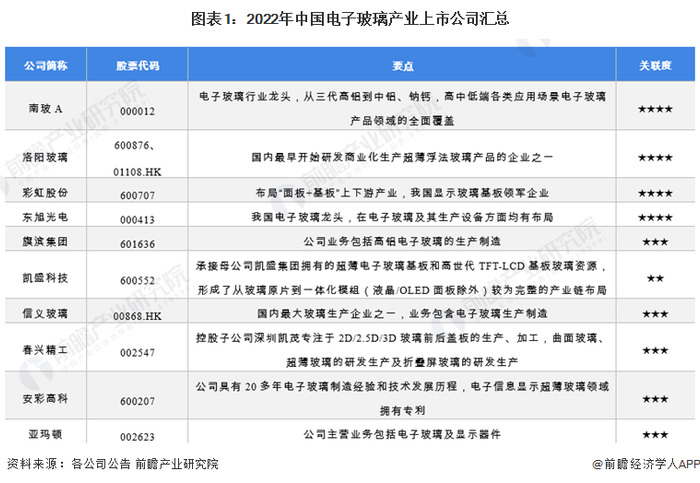Click the three-star rating for 安彩高科
Viewport: 700px width, 483px height.
[x=655, y=399]
